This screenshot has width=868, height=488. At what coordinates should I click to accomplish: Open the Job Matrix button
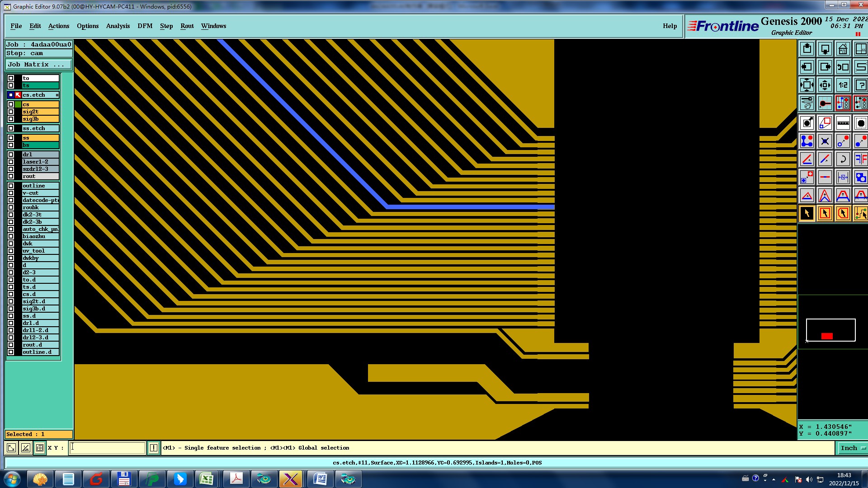click(38, 65)
